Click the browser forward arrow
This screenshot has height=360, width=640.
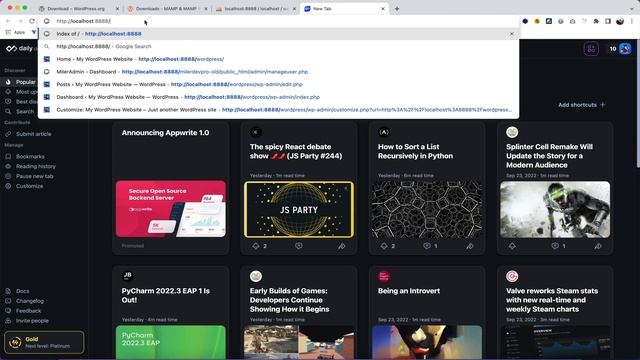pyautogui.click(x=20, y=21)
